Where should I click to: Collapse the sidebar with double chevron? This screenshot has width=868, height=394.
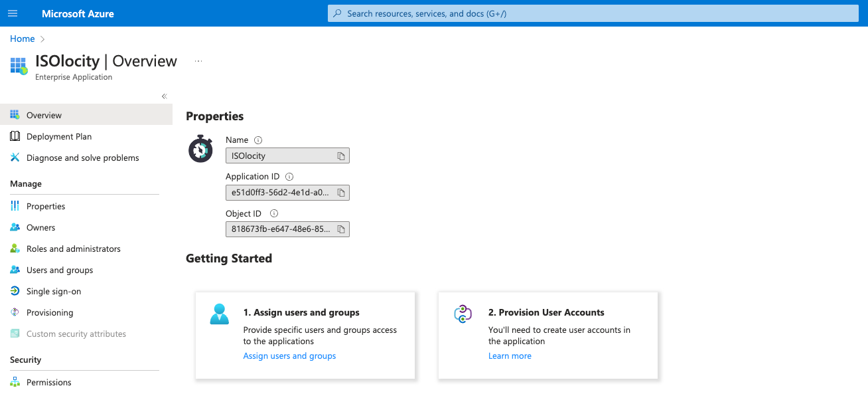tap(165, 96)
